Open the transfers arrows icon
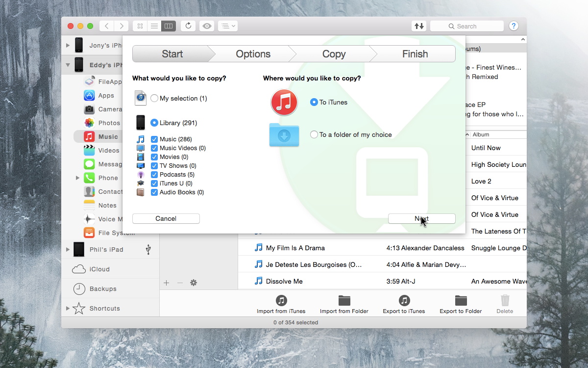The image size is (588, 368). point(419,26)
